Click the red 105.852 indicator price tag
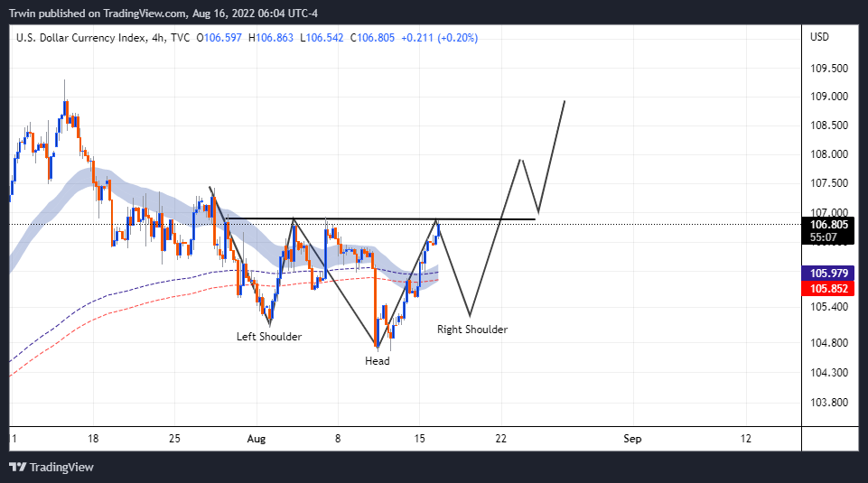 click(828, 288)
